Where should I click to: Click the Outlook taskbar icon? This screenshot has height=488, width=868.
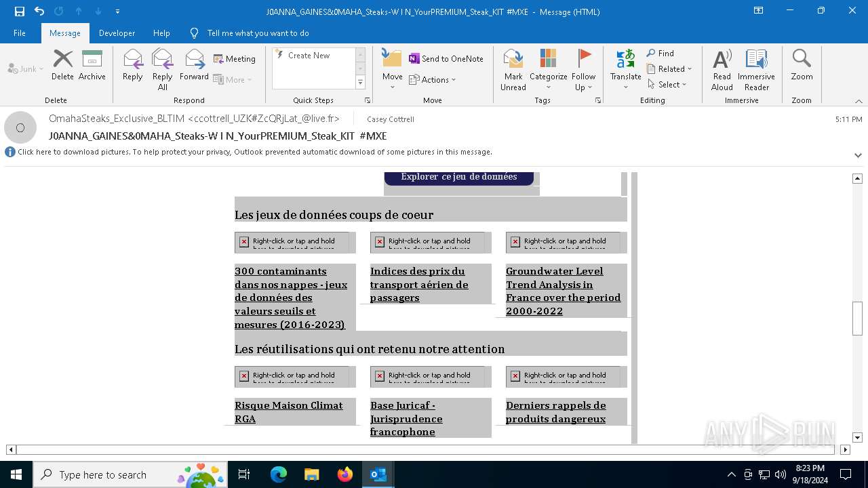pyautogui.click(x=378, y=474)
